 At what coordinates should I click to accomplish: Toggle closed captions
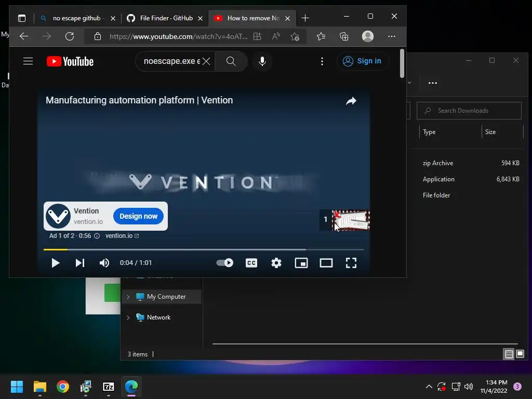tap(251, 263)
